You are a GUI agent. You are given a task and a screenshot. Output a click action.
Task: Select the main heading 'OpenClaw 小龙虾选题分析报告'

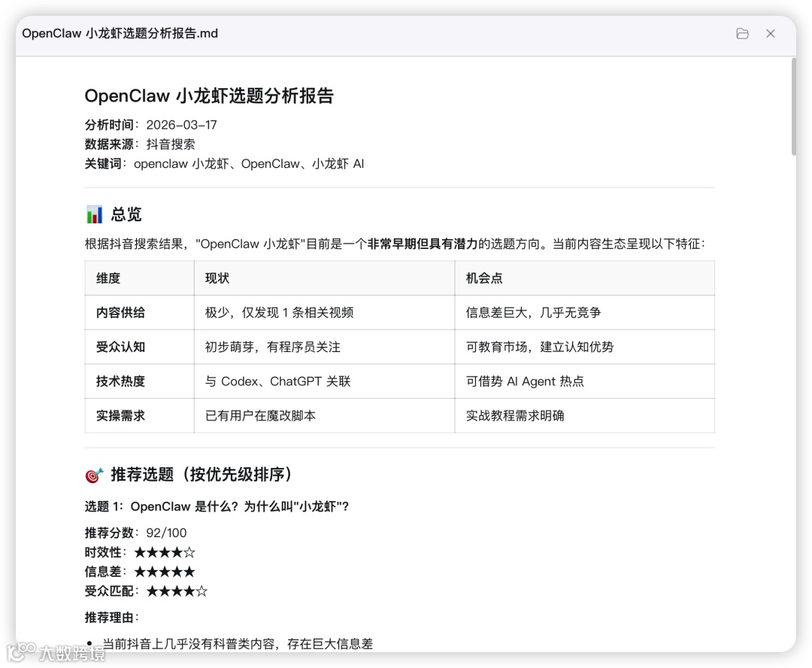click(209, 96)
